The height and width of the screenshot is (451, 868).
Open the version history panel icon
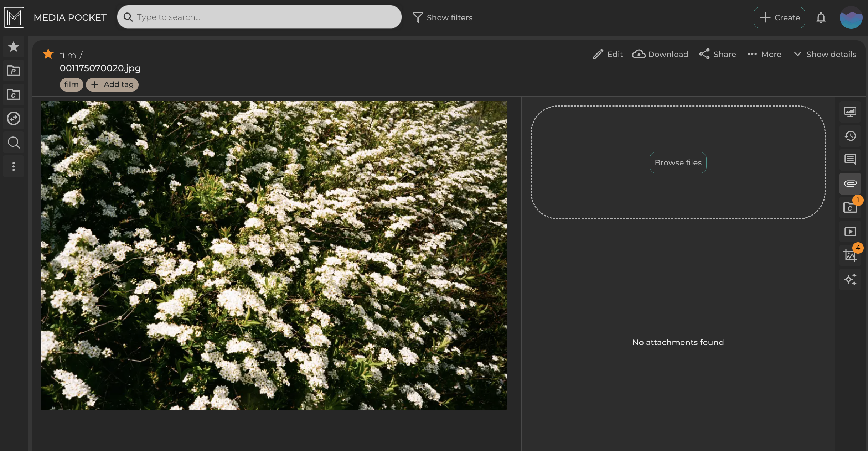(850, 136)
